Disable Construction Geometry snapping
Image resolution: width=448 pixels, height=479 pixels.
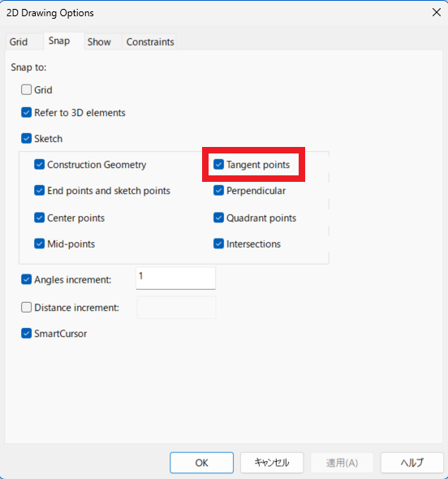coord(39,164)
